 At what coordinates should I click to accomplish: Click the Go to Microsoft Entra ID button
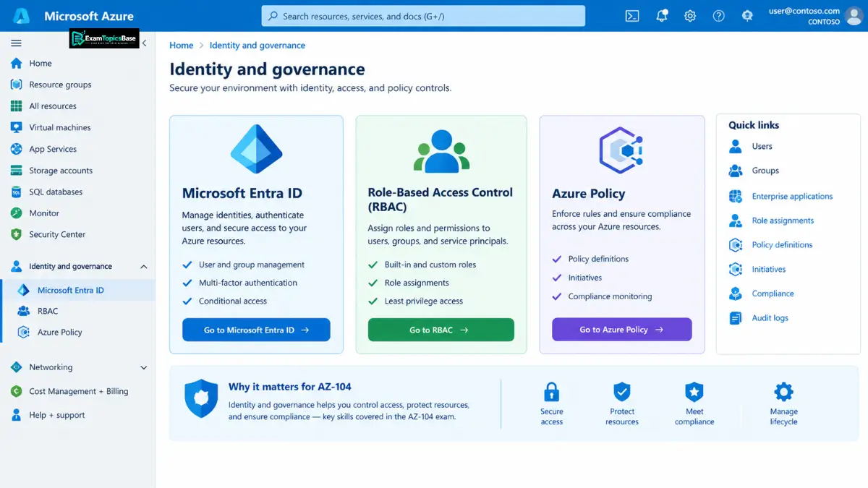[x=256, y=330]
